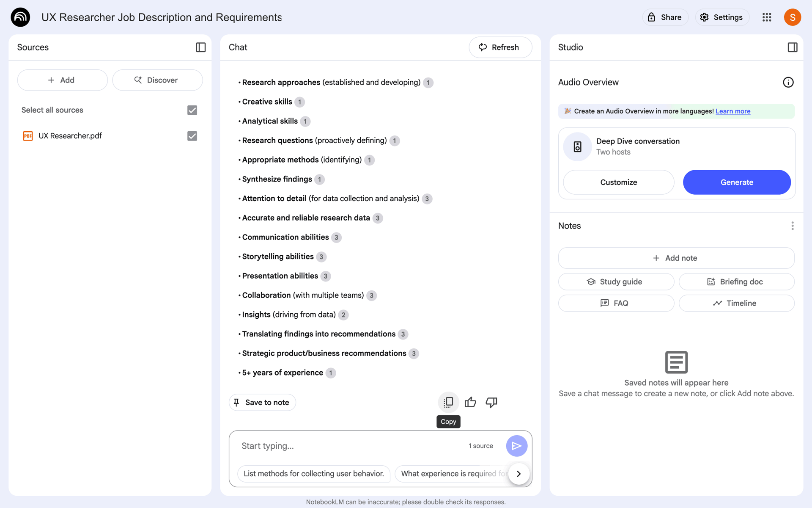Give the response a thumbs up
The image size is (812, 508).
tap(470, 402)
